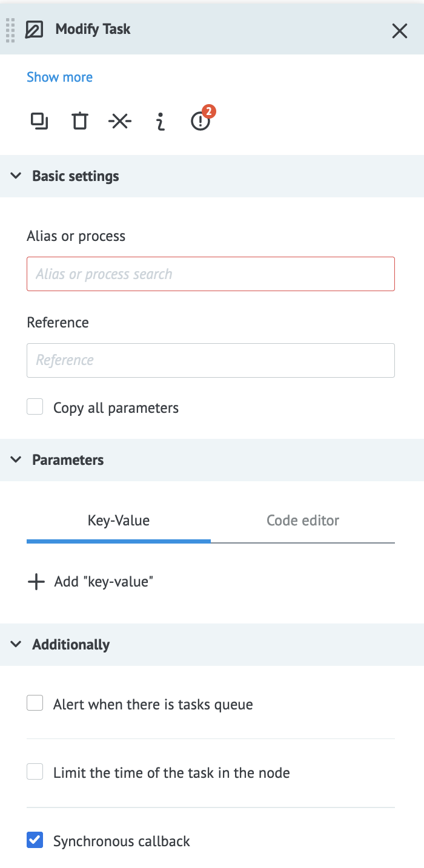Check Alert when there is tasks queue
Viewport: 424px width, 868px height.
pyautogui.click(x=35, y=703)
